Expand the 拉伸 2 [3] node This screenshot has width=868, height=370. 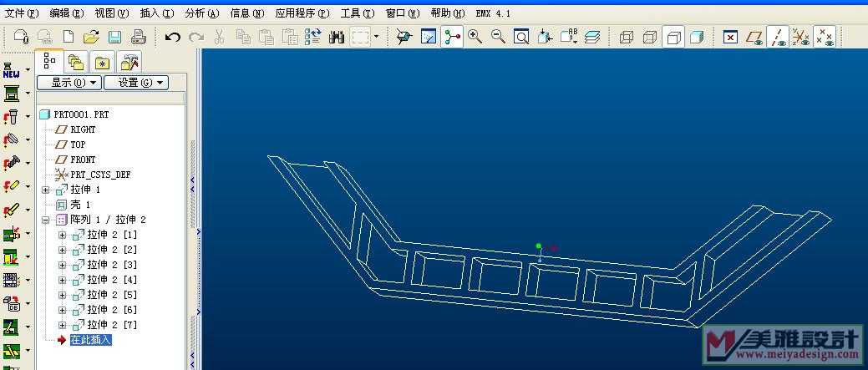[62, 265]
